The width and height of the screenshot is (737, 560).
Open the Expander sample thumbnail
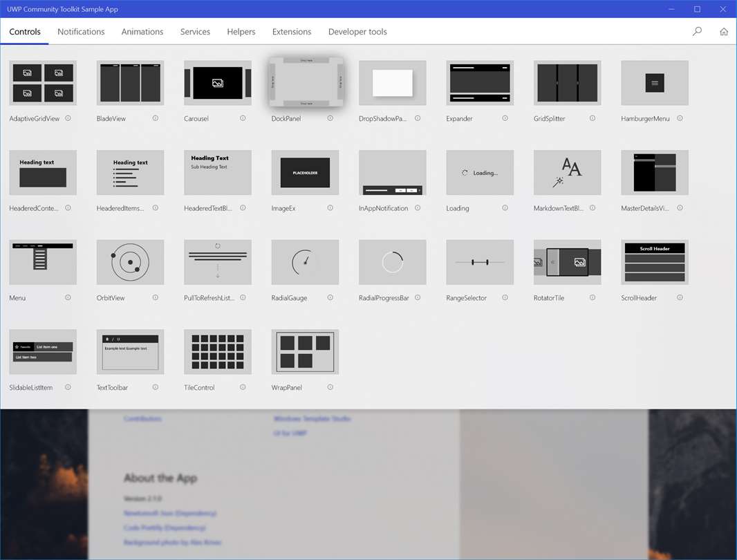coord(480,83)
